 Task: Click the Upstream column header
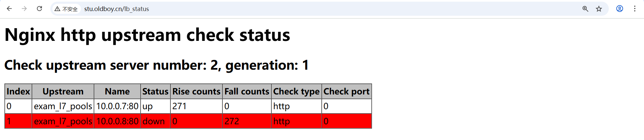click(63, 91)
